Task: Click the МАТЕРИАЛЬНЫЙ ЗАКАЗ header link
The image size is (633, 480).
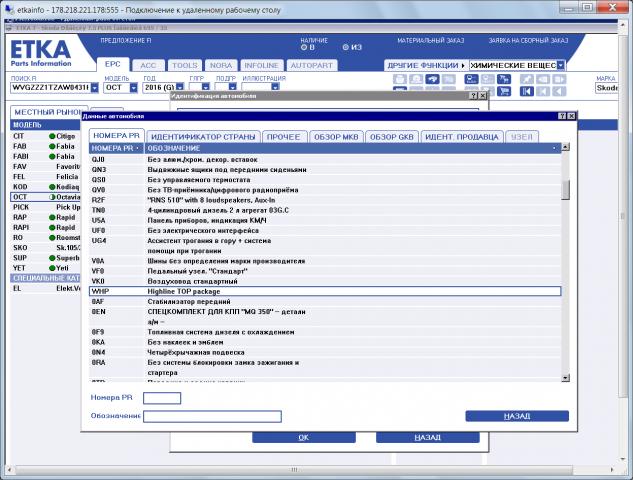Action: (431, 40)
